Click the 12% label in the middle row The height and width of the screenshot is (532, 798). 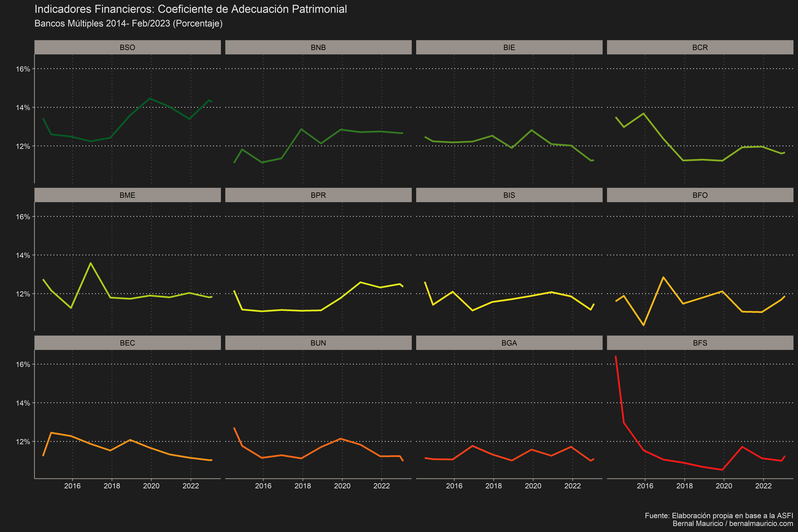click(23, 294)
